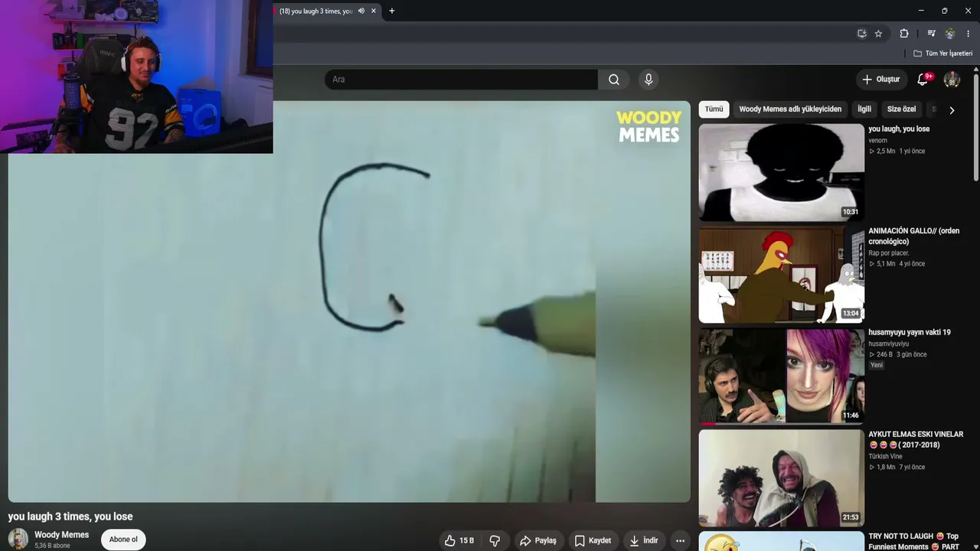This screenshot has height=551, width=980.
Task: Open the ANIMACIÓN GALLO video thumbnail
Action: tap(781, 275)
